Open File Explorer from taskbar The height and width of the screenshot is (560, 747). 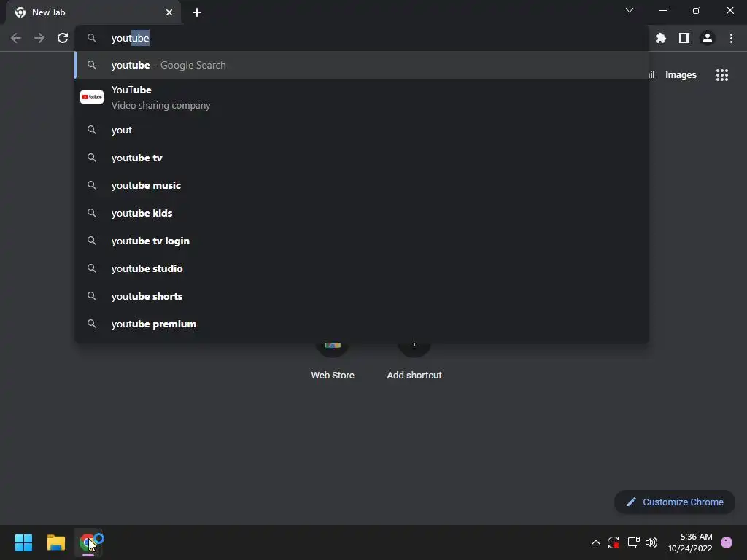pyautogui.click(x=55, y=542)
